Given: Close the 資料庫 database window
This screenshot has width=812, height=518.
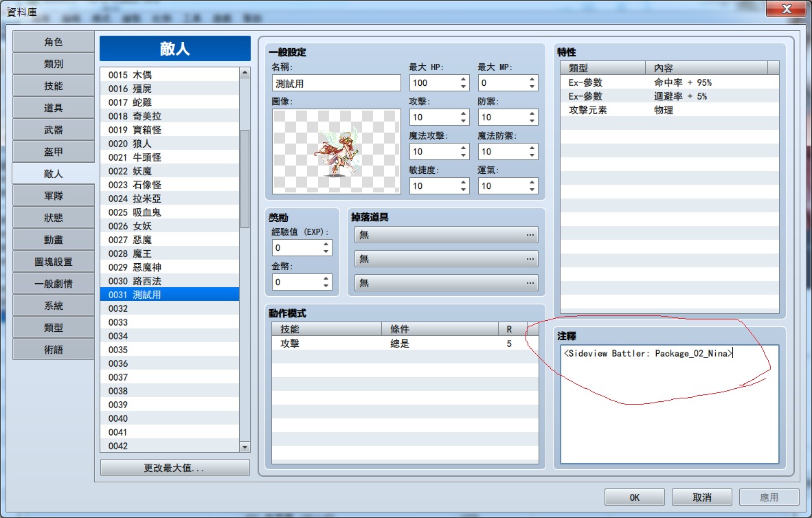Looking at the screenshot, I should click(787, 9).
